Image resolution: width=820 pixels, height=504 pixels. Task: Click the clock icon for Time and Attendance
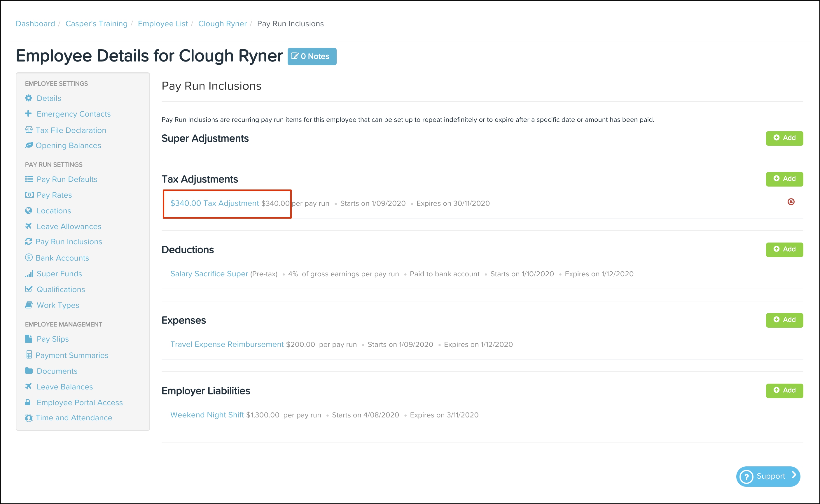point(29,418)
